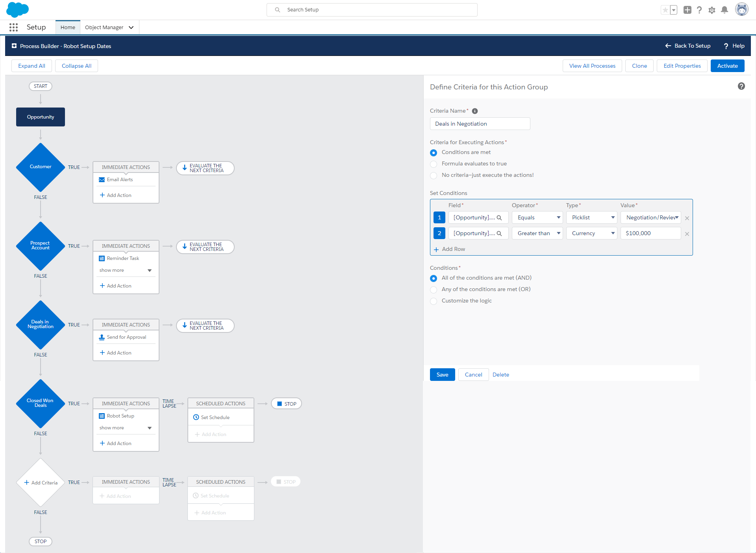Open the Equals operator dropdown
This screenshot has width=756, height=553.
pyautogui.click(x=537, y=217)
